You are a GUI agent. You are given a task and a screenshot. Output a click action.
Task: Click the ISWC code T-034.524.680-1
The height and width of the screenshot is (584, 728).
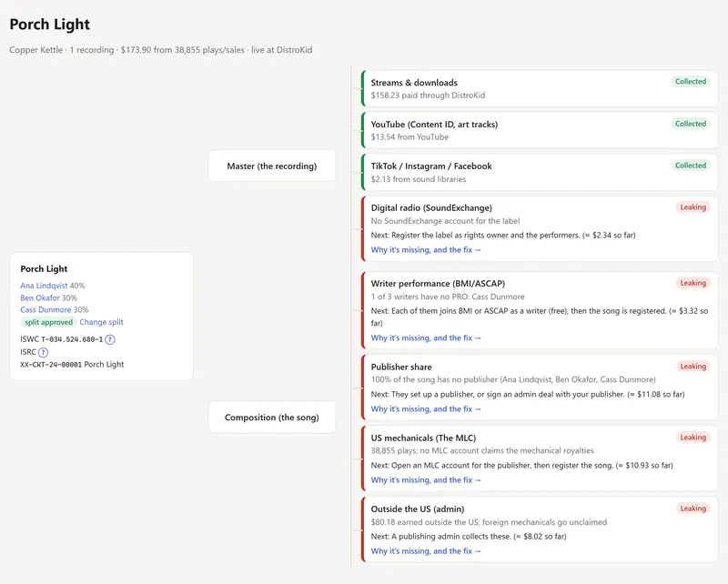[x=72, y=339]
